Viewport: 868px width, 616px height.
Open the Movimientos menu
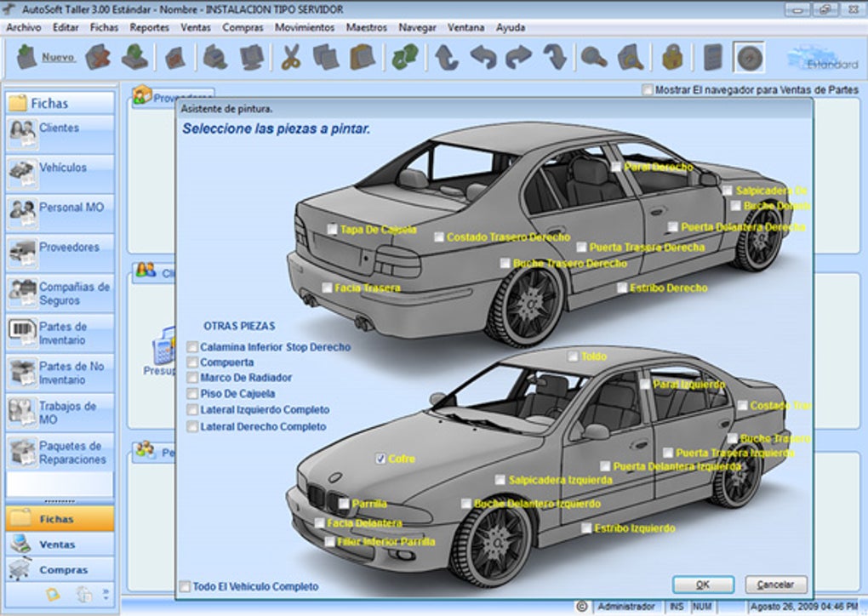[305, 27]
